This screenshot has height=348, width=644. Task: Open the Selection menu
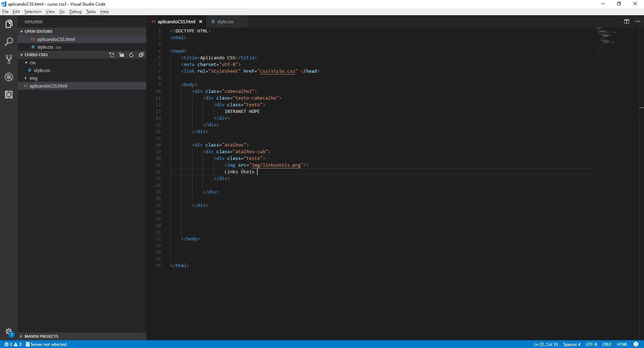32,12
